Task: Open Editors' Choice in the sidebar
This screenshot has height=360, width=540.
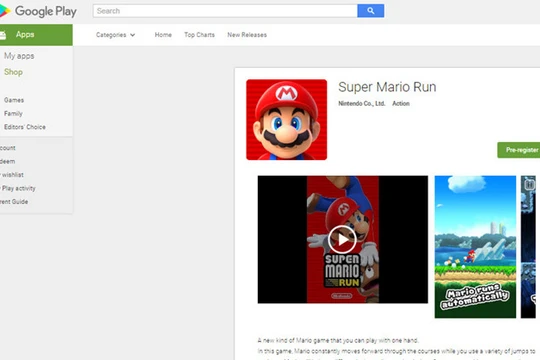Action: click(x=25, y=127)
